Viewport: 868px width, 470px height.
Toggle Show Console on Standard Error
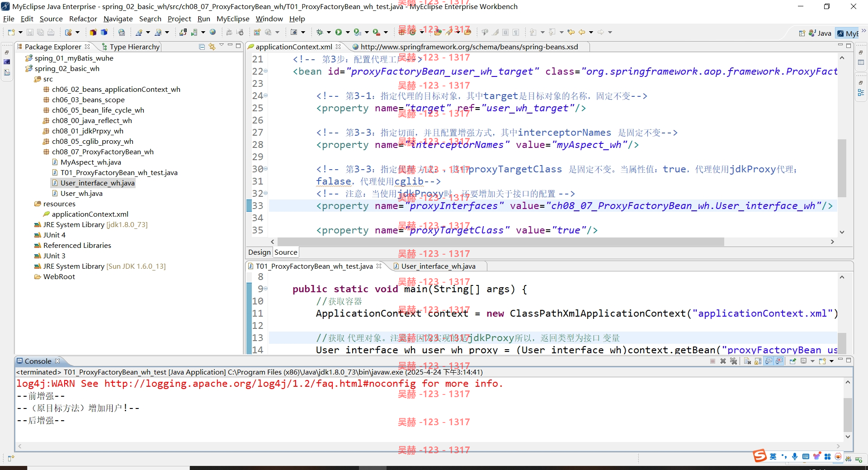[x=779, y=361]
